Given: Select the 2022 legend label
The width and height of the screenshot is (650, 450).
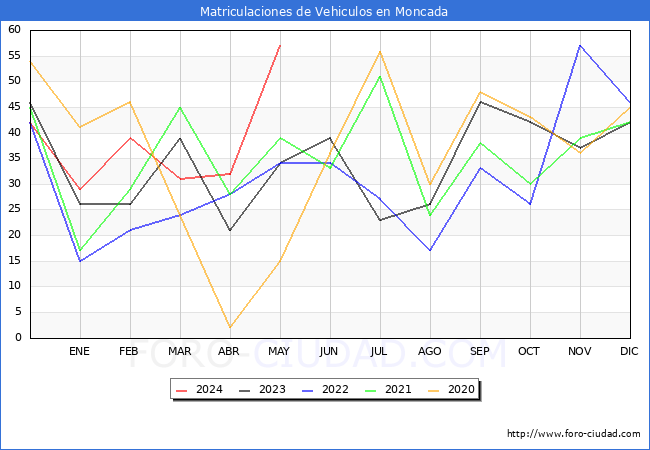Looking at the screenshot, I should click(x=335, y=390).
